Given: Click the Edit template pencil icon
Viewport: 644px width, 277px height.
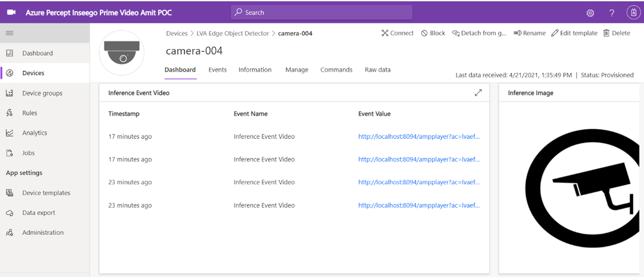Looking at the screenshot, I should point(554,34).
